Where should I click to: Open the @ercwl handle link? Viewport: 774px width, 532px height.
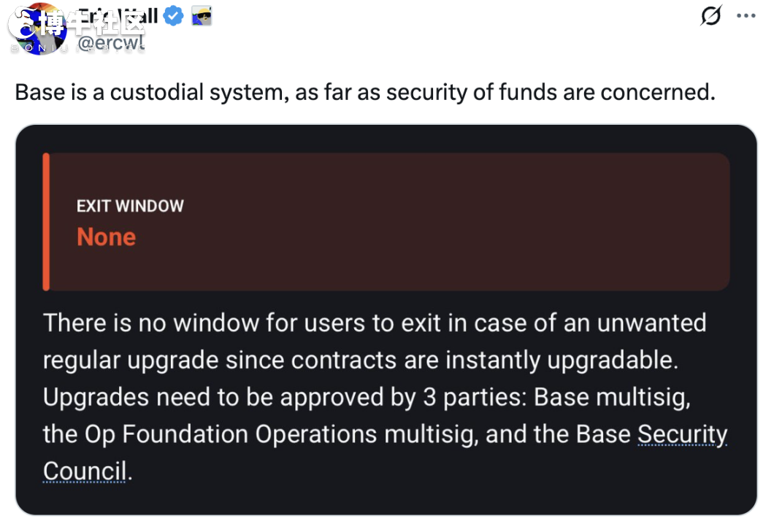pyautogui.click(x=111, y=43)
